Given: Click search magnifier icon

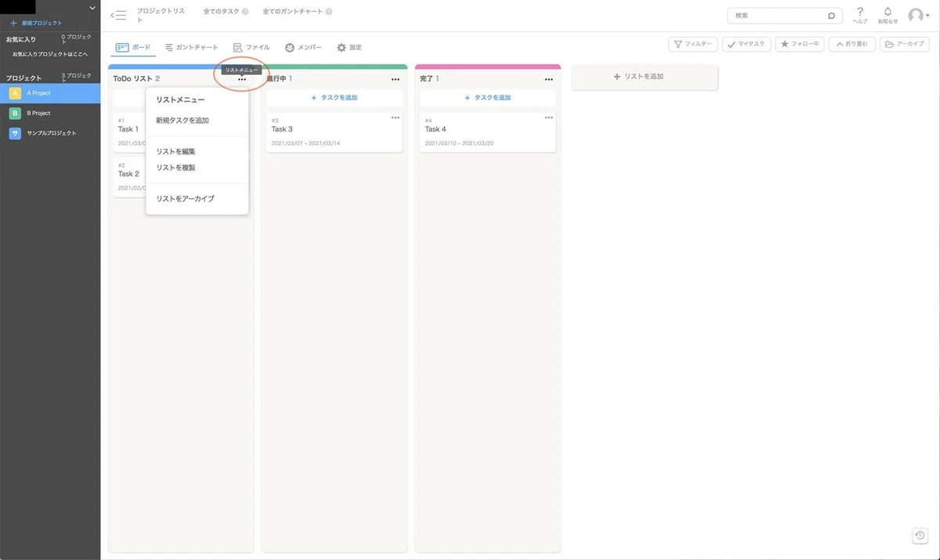Looking at the screenshot, I should click(x=831, y=16).
